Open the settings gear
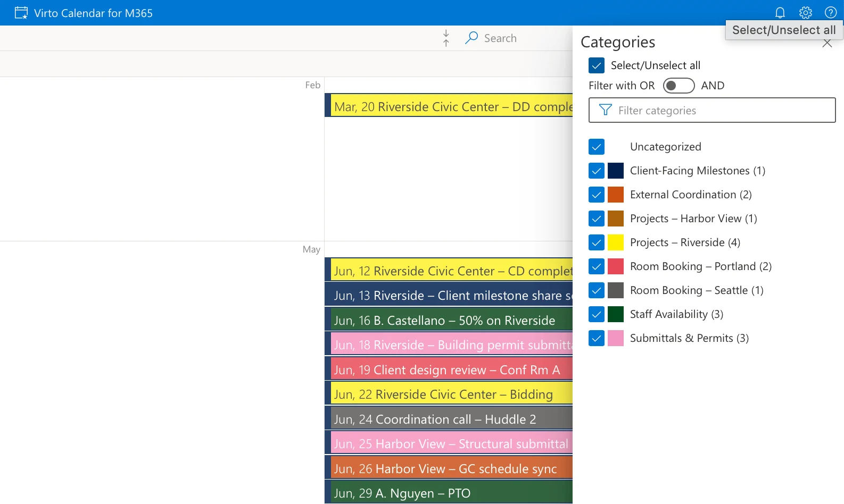The image size is (844, 504). [806, 13]
